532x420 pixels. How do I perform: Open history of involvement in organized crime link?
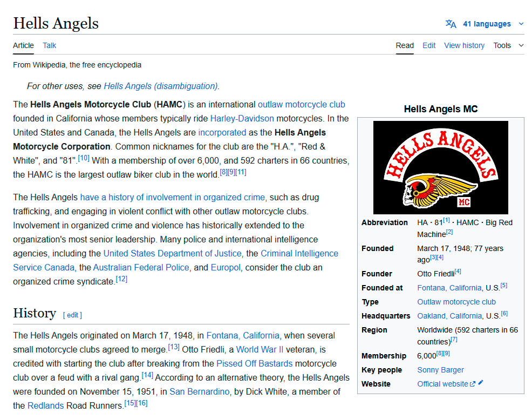(172, 197)
